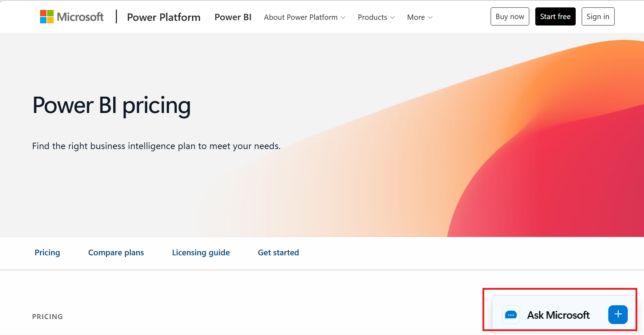Select the Get started tab
This screenshot has width=644, height=335.
click(x=278, y=252)
